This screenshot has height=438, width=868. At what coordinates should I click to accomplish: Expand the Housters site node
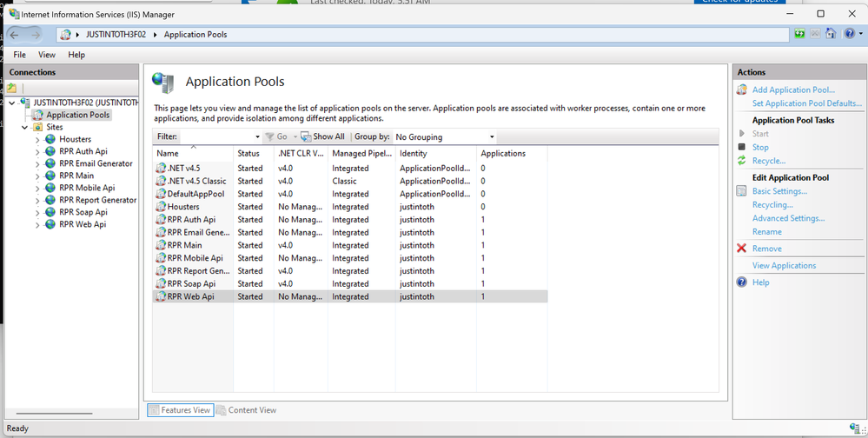37,139
